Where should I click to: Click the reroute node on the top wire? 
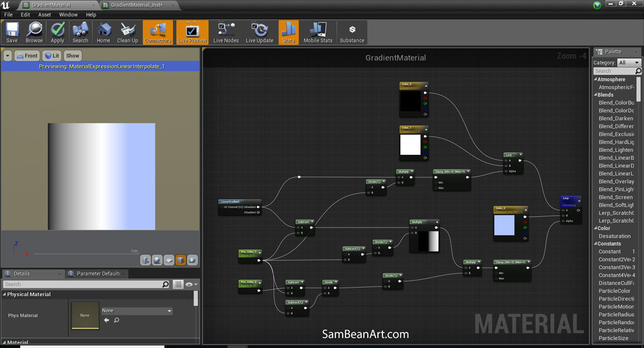tap(299, 177)
